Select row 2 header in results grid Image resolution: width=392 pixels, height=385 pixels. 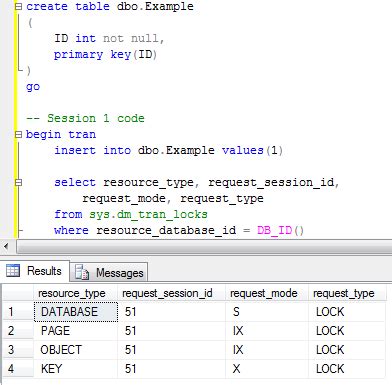tap(18, 331)
